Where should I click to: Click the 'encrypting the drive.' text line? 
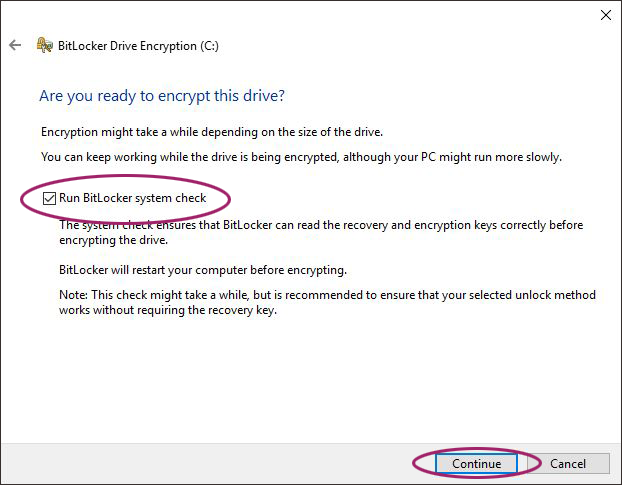(x=113, y=240)
